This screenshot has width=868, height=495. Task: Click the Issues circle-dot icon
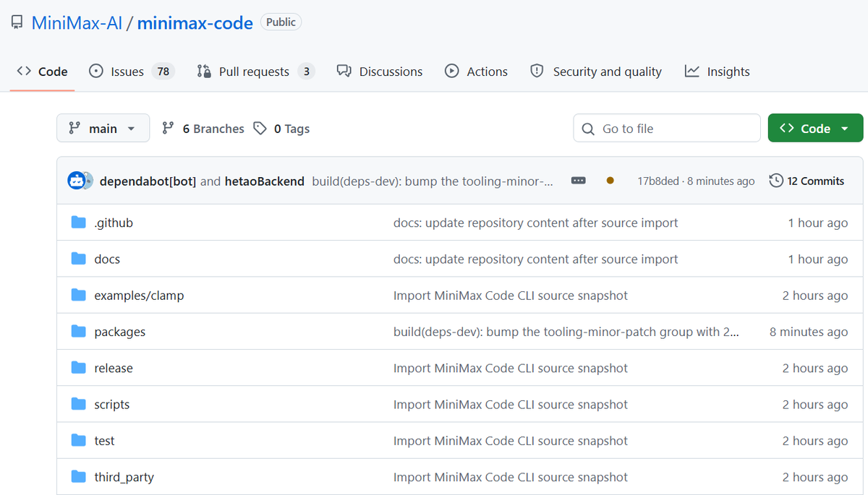pyautogui.click(x=95, y=71)
